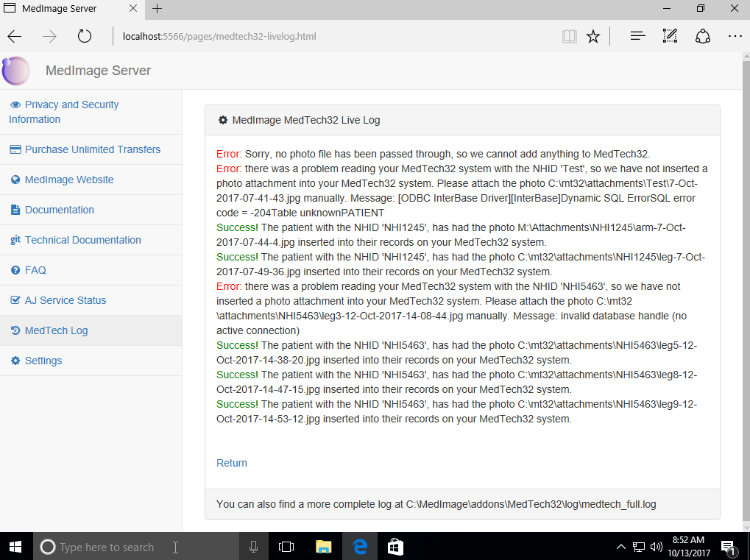Select the MedImage Server browser tab
This screenshot has width=750, height=560.
[71, 9]
